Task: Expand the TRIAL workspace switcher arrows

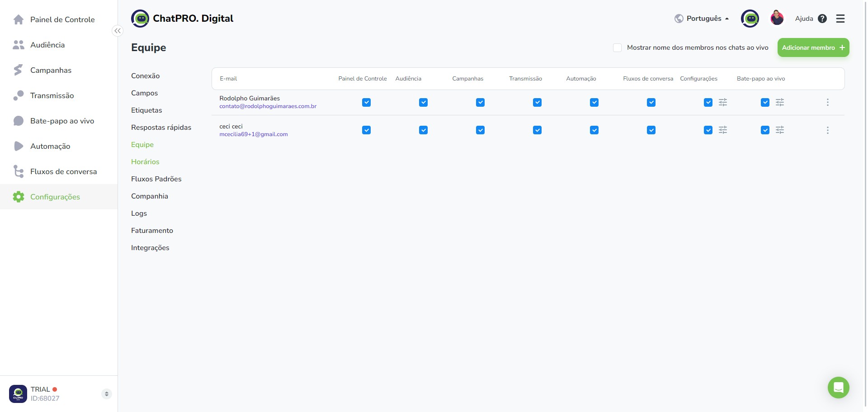Action: [x=107, y=394]
